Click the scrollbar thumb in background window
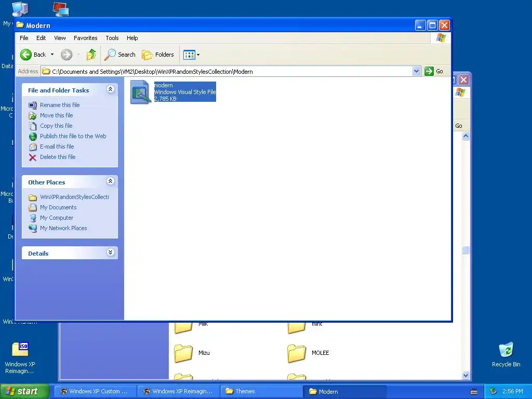The image size is (532, 399). click(x=465, y=250)
